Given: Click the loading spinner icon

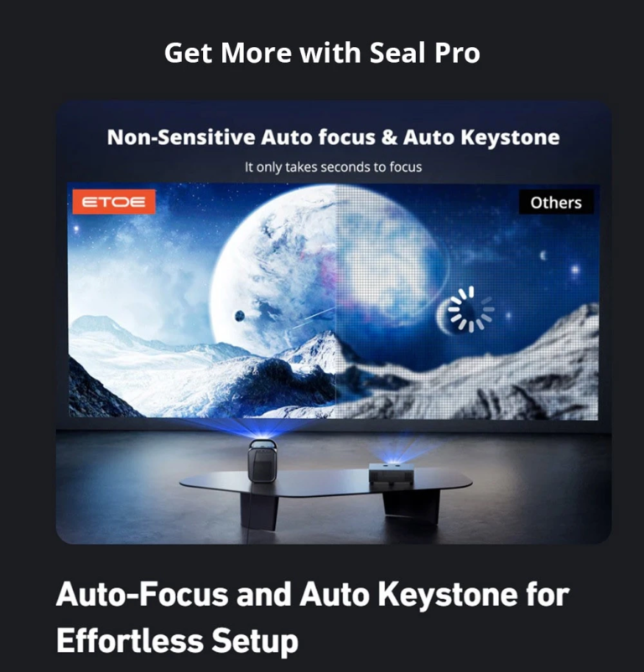Looking at the screenshot, I should tap(470, 309).
